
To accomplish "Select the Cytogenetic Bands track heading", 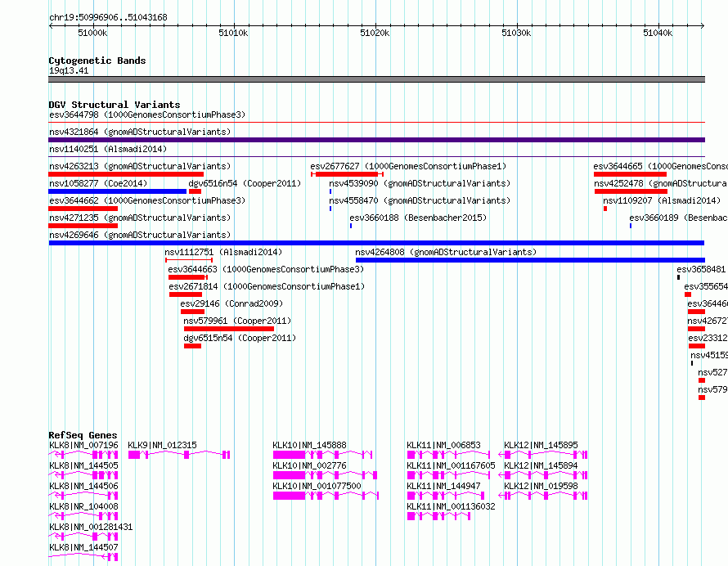I will pyautogui.click(x=97, y=61).
